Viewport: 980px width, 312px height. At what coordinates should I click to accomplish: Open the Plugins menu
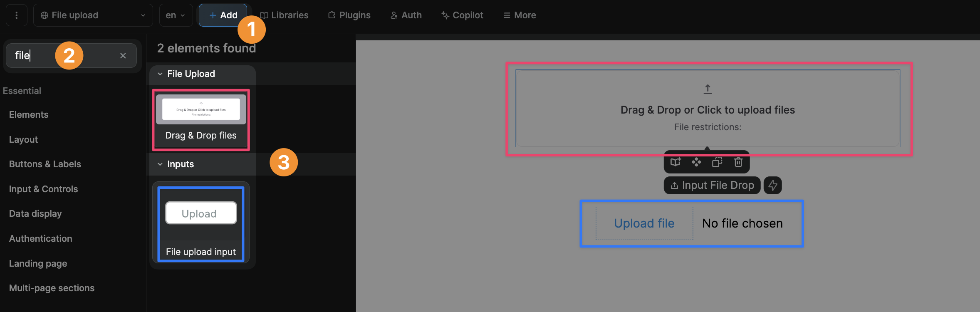tap(349, 15)
